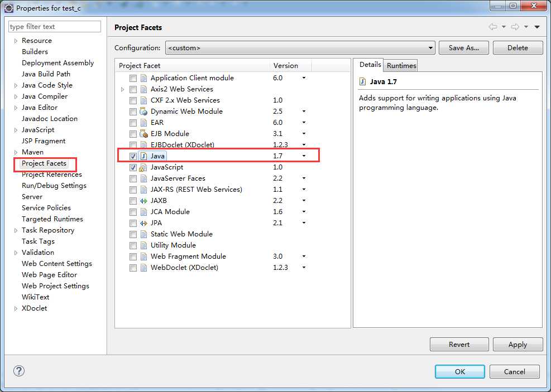Expand the Maven tree node

tap(16, 152)
